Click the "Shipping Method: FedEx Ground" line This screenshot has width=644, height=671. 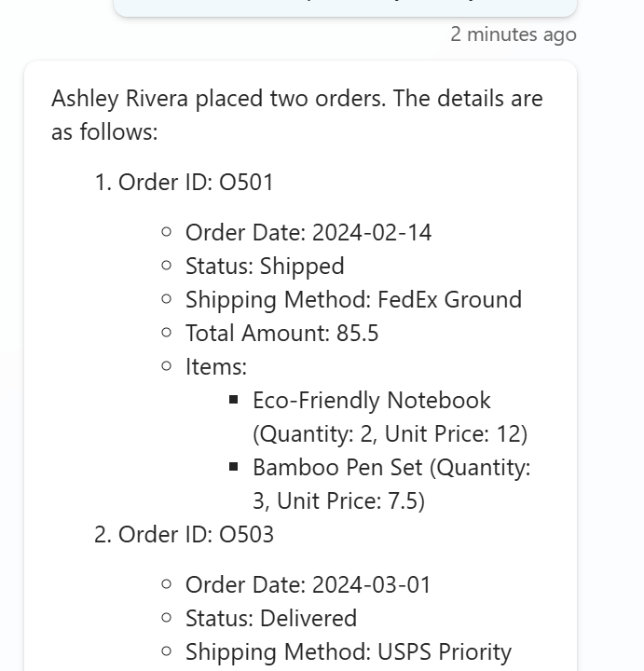point(353,299)
